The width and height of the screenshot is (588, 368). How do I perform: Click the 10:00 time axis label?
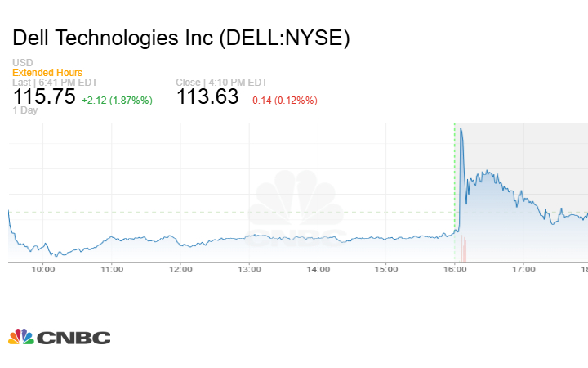(44, 269)
